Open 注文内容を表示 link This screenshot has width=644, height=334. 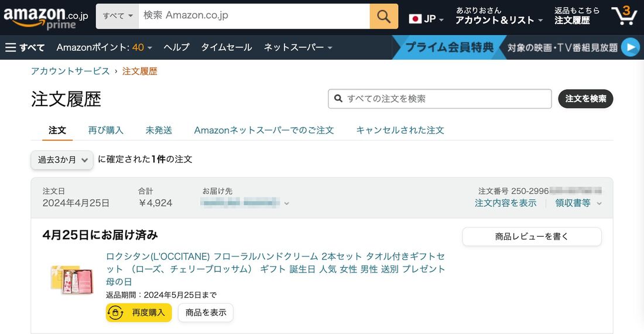point(506,203)
